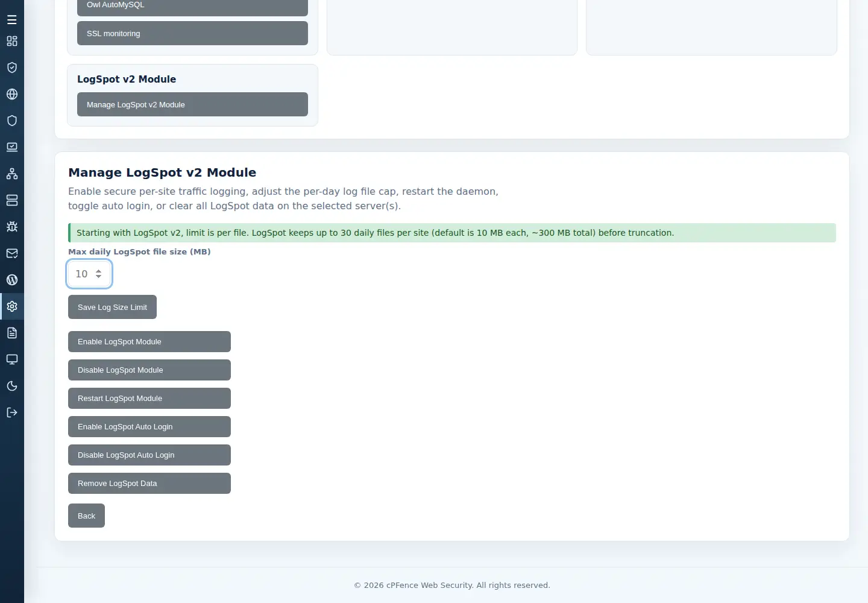Open the server stack icon in sidebar
This screenshot has width=868, height=603.
point(12,200)
